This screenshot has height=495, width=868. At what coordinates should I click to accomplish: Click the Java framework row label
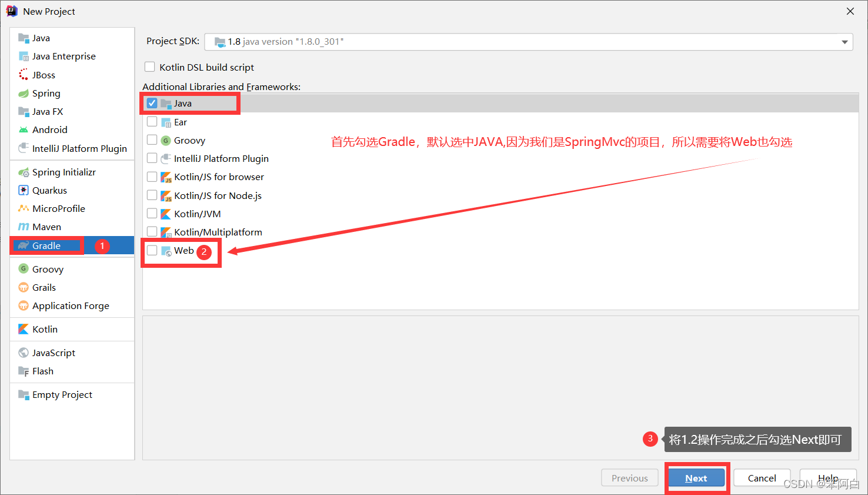pos(183,104)
